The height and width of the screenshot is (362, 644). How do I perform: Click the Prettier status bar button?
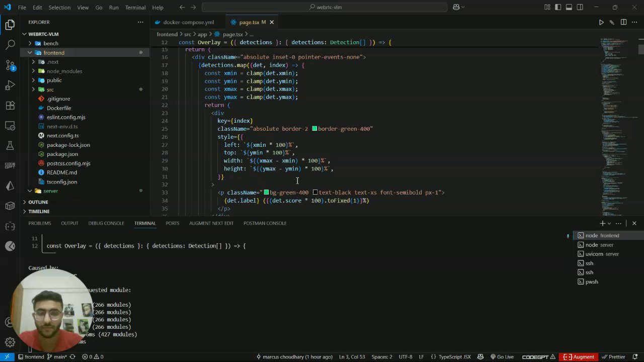click(x=613, y=357)
